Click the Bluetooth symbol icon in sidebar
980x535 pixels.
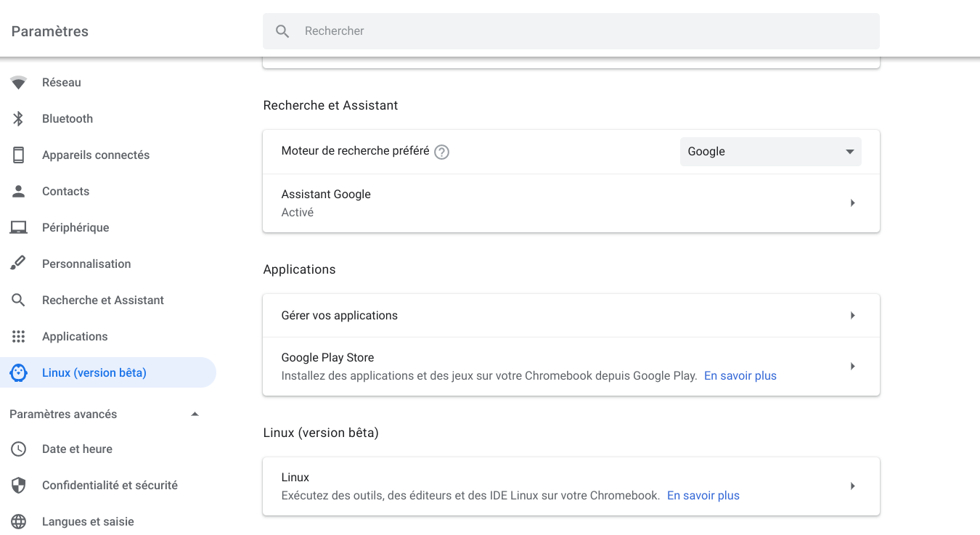tap(19, 119)
